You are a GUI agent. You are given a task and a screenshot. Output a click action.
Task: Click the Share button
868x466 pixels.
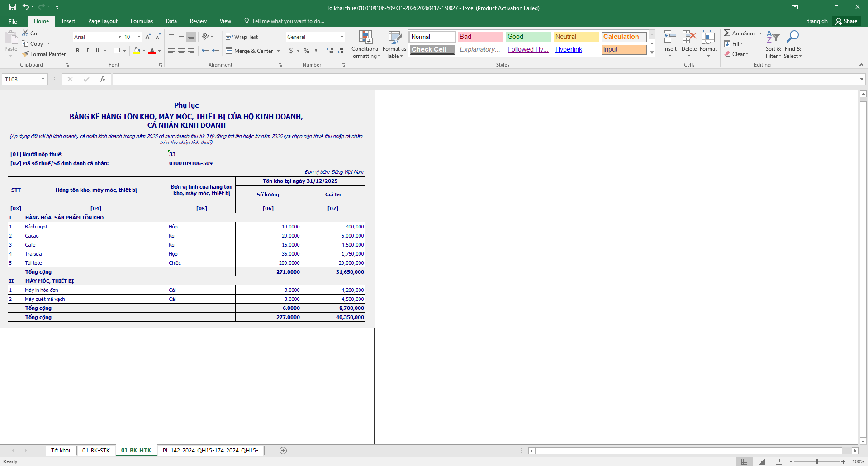pos(846,21)
